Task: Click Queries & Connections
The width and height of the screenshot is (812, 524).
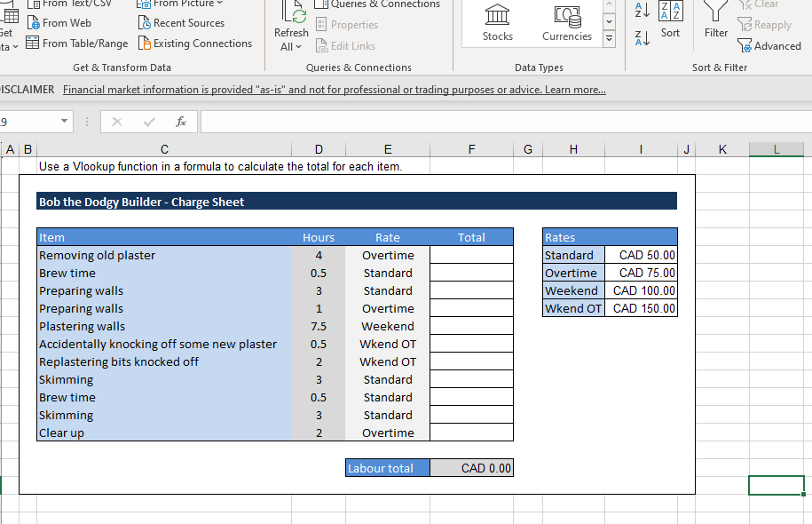Action: pos(377,4)
